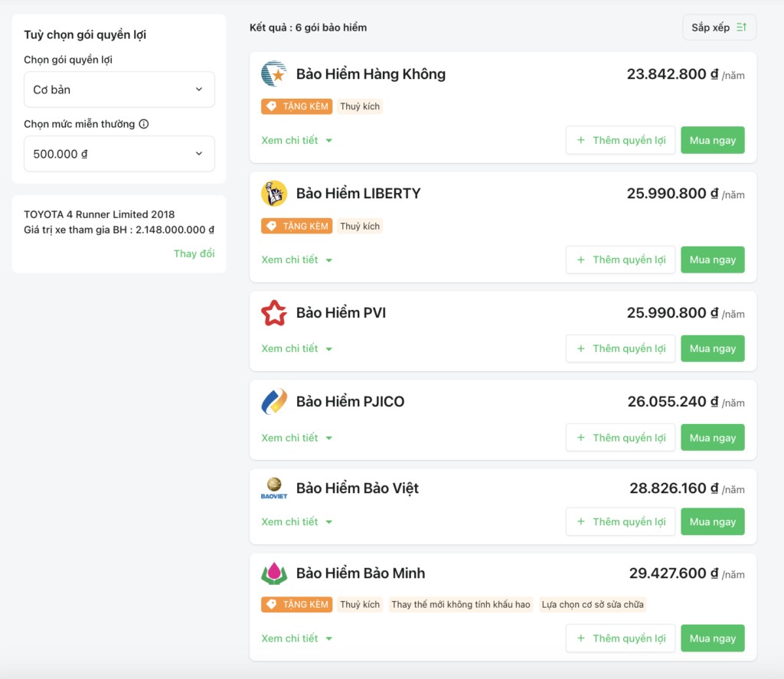This screenshot has width=784, height=679.
Task: Click the Bảo Hiểm LIBERTY logo
Action: (x=274, y=194)
